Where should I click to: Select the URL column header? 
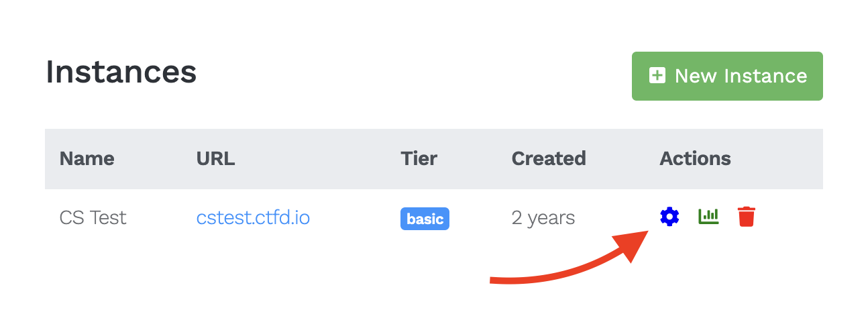click(215, 159)
